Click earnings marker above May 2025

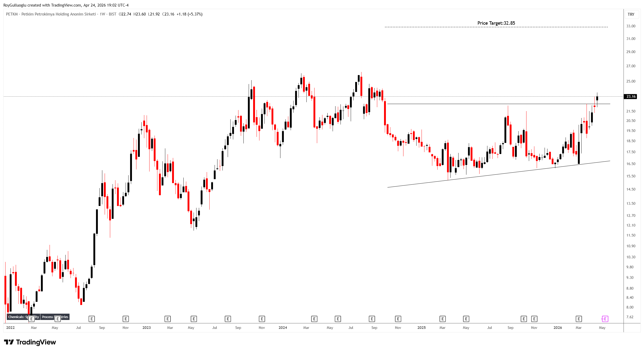tap(466, 319)
